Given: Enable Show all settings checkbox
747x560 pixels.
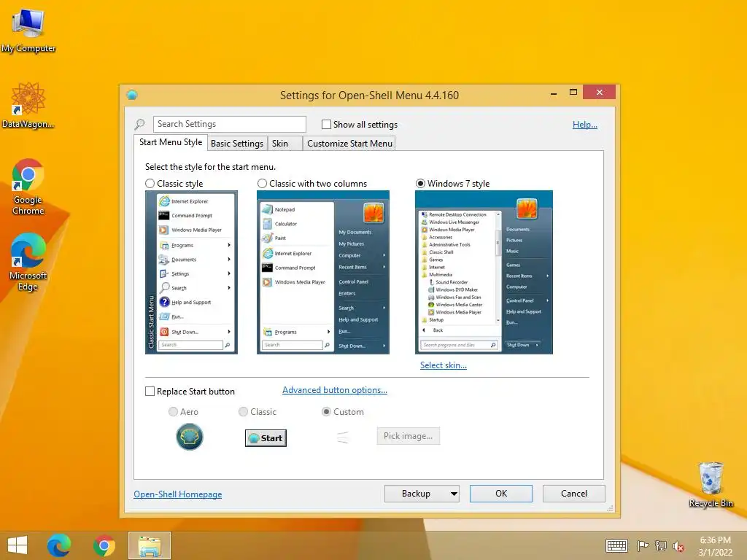Looking at the screenshot, I should click(x=326, y=124).
